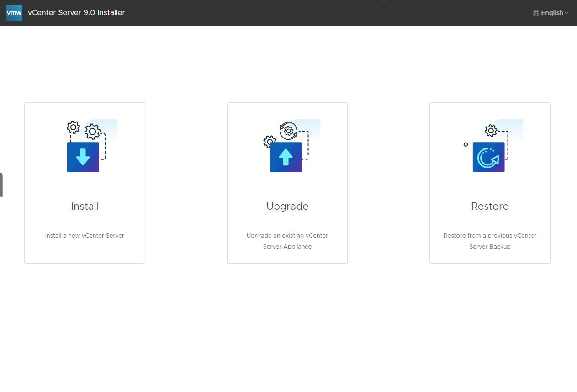Click the globe icon beside English
This screenshot has height=392, width=577.
point(536,13)
